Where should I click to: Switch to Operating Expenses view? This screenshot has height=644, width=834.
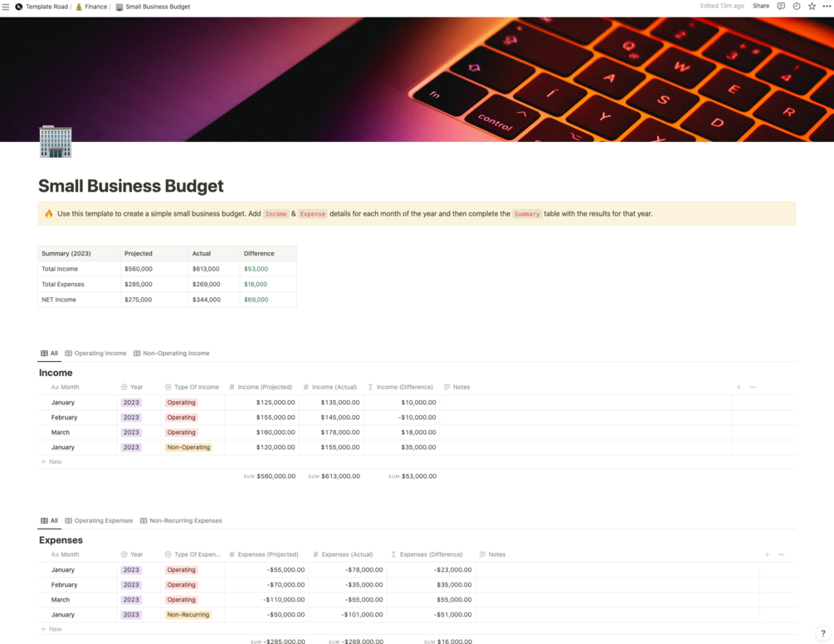pos(99,520)
